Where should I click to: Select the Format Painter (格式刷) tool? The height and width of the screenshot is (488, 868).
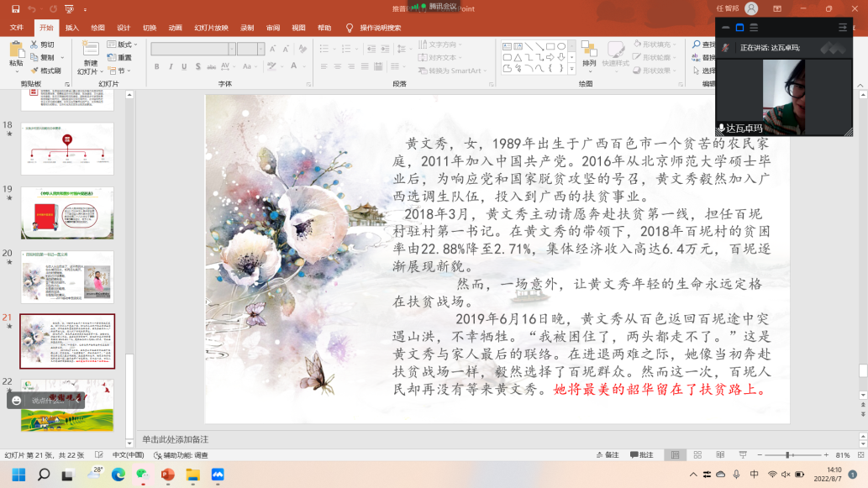[45, 71]
